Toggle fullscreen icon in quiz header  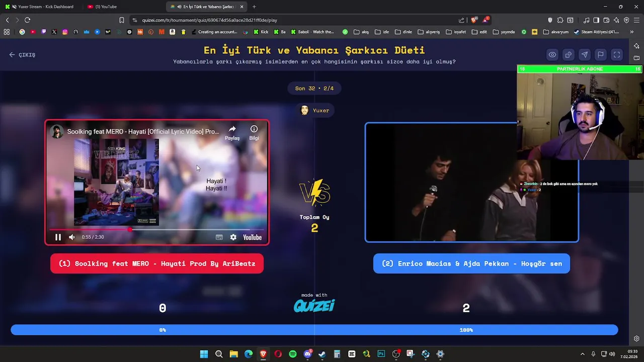617,55
